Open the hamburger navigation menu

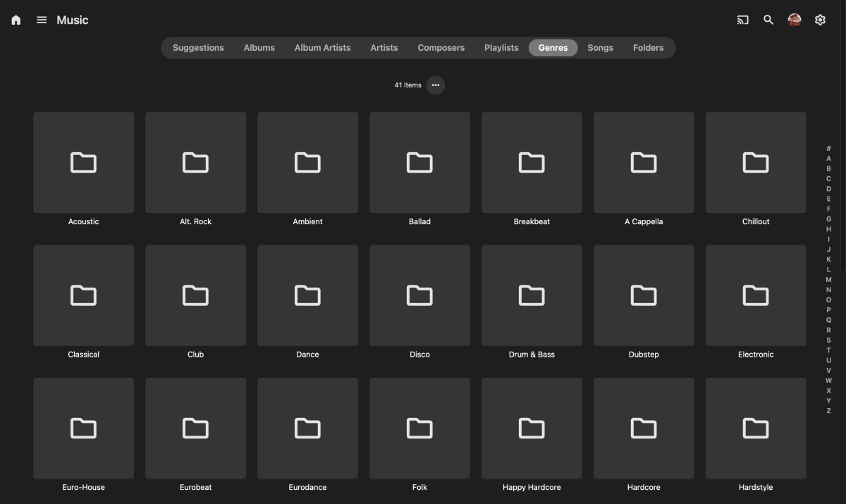42,20
